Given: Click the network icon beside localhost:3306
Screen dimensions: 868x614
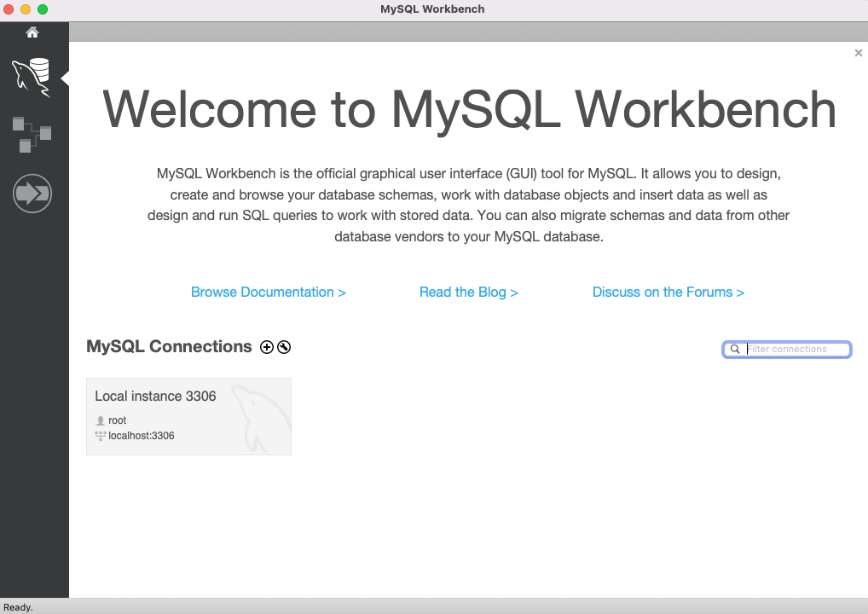Looking at the screenshot, I should point(101,436).
